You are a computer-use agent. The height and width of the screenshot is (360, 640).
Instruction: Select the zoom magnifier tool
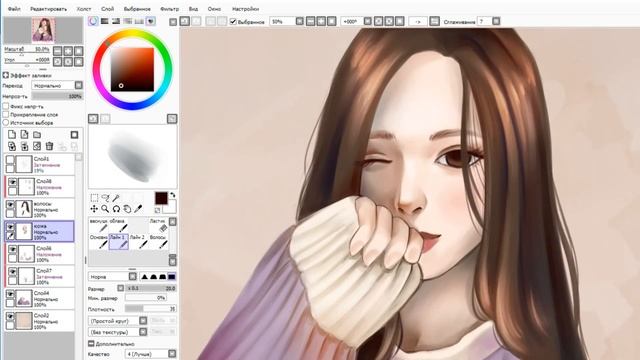coord(105,209)
